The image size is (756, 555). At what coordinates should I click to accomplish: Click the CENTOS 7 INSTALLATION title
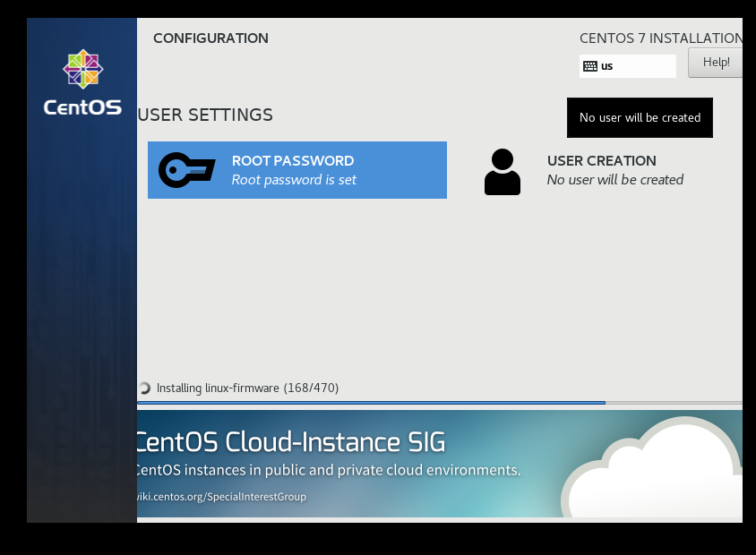(661, 38)
